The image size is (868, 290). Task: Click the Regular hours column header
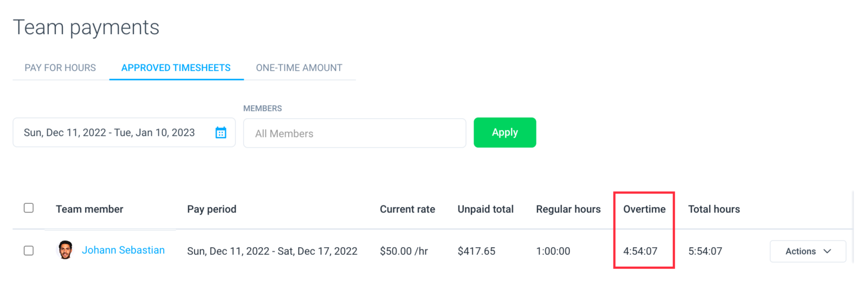(x=568, y=209)
